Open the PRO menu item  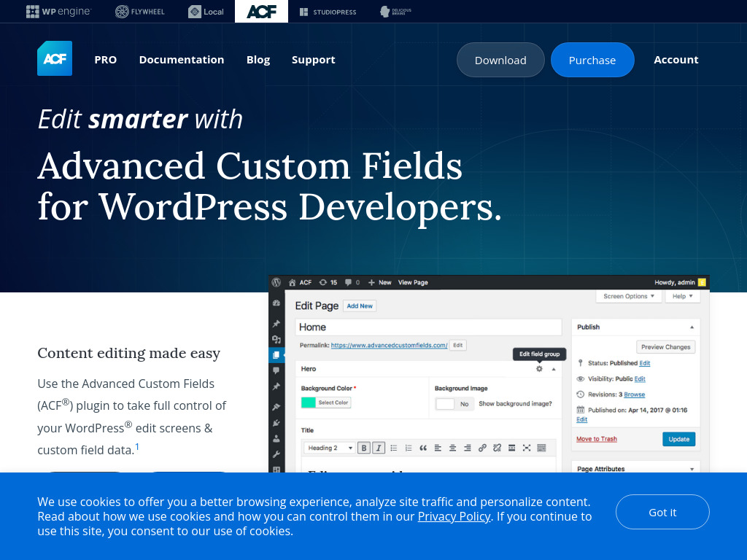click(x=105, y=60)
